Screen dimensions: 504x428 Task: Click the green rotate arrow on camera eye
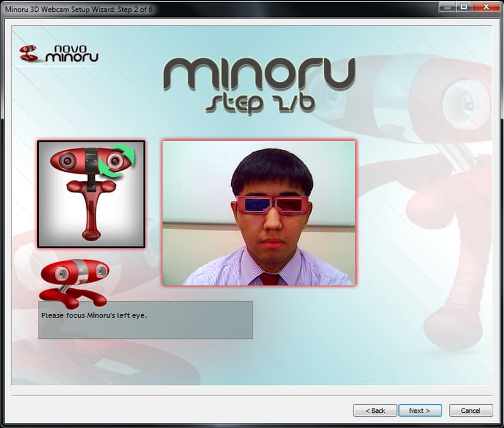click(117, 160)
